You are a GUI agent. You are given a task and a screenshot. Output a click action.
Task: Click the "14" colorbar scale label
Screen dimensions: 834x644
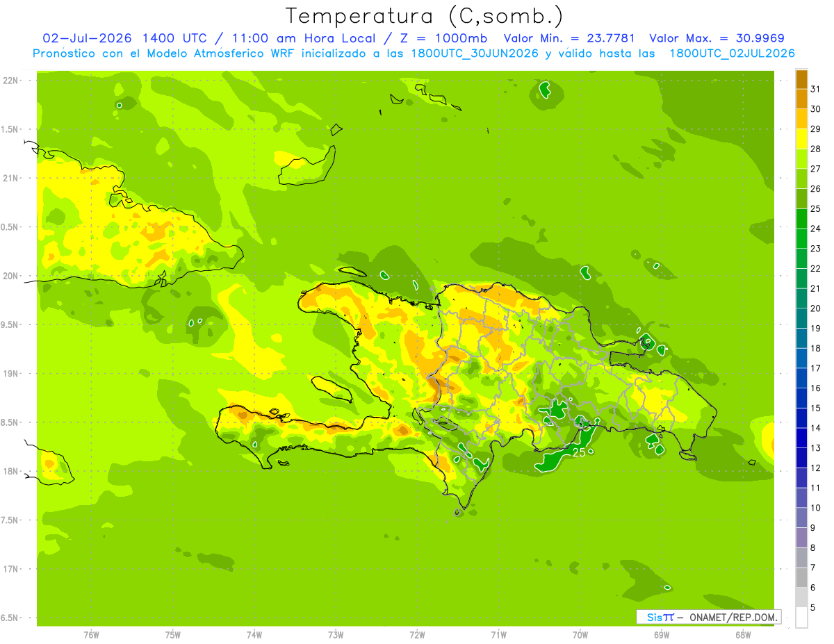pyautogui.click(x=815, y=429)
